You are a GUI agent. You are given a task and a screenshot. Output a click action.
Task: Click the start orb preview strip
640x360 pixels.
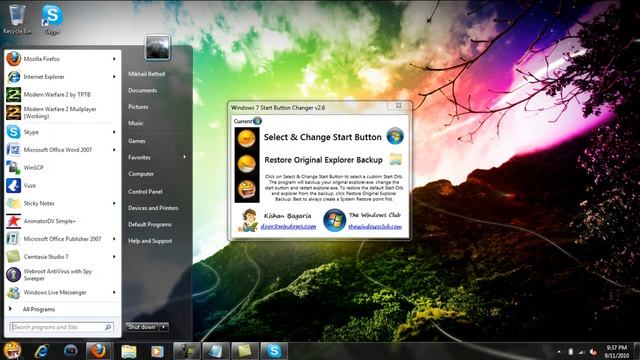coord(247,165)
